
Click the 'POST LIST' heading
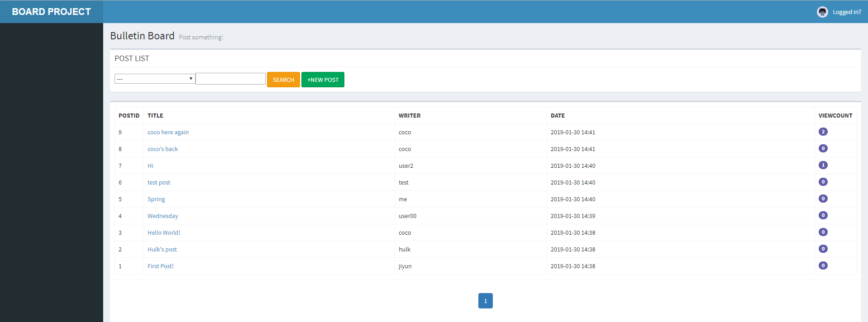pos(132,58)
